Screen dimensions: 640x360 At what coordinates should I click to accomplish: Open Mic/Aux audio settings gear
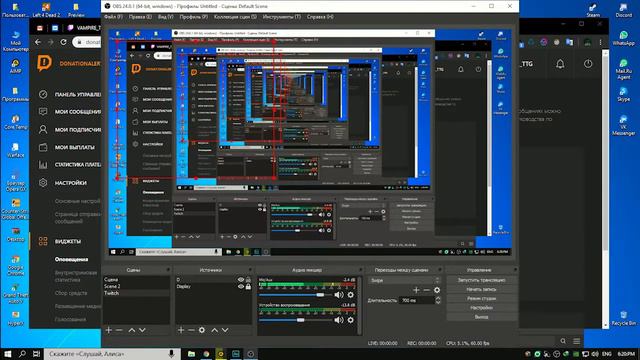point(350,295)
